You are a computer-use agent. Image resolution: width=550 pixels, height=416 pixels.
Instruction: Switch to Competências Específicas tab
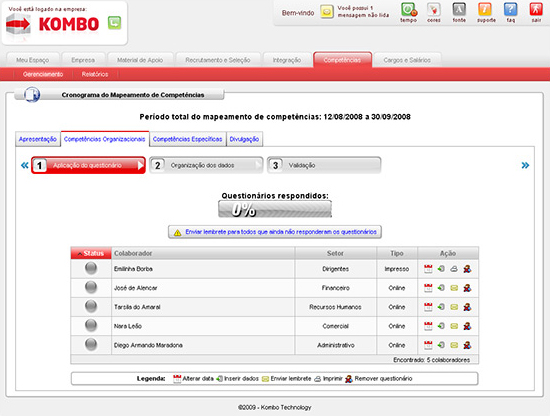point(187,139)
